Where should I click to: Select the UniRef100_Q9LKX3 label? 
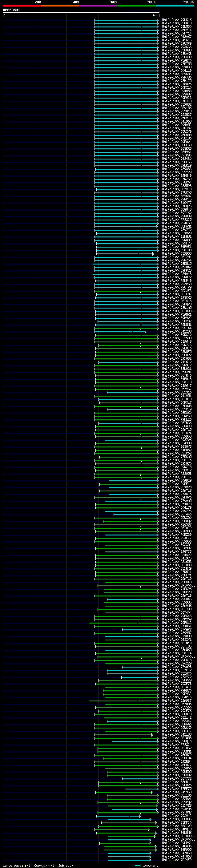coord(177,582)
